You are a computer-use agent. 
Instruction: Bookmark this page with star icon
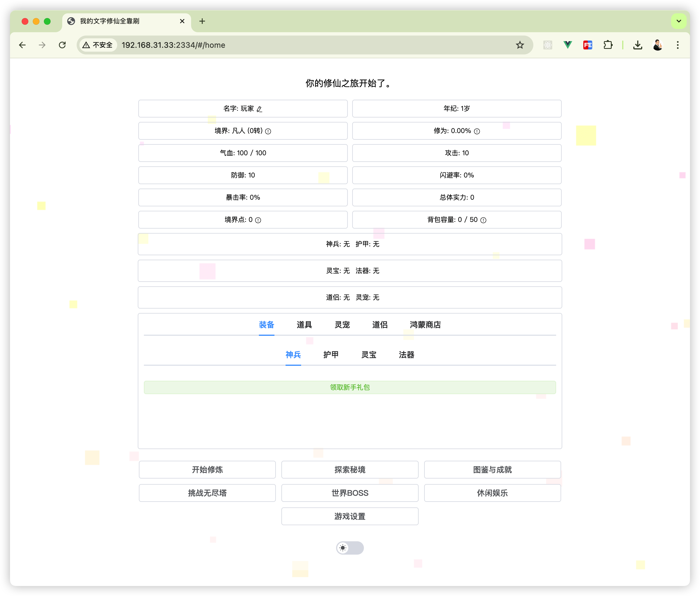(x=520, y=45)
